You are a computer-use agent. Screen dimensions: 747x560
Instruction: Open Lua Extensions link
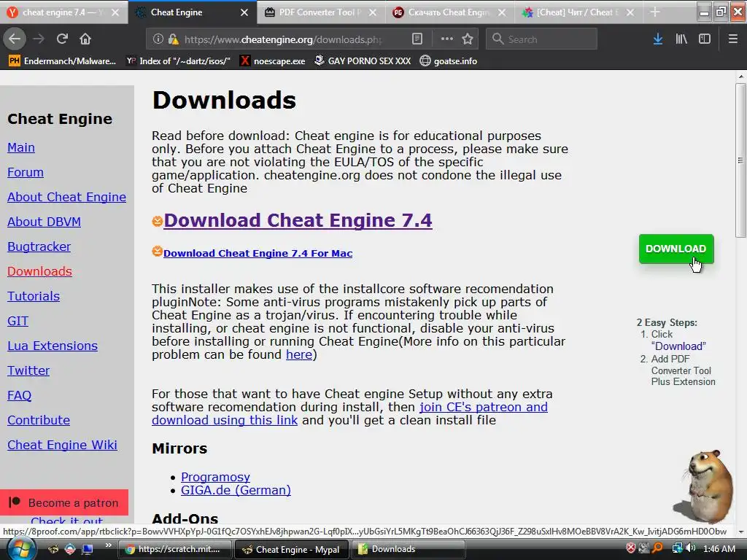point(53,346)
